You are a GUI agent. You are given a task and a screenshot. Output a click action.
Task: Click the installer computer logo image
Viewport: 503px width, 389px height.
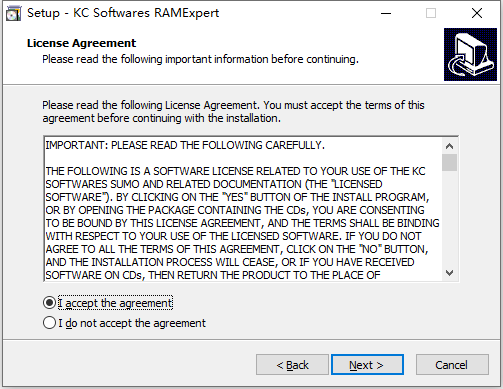click(470, 54)
